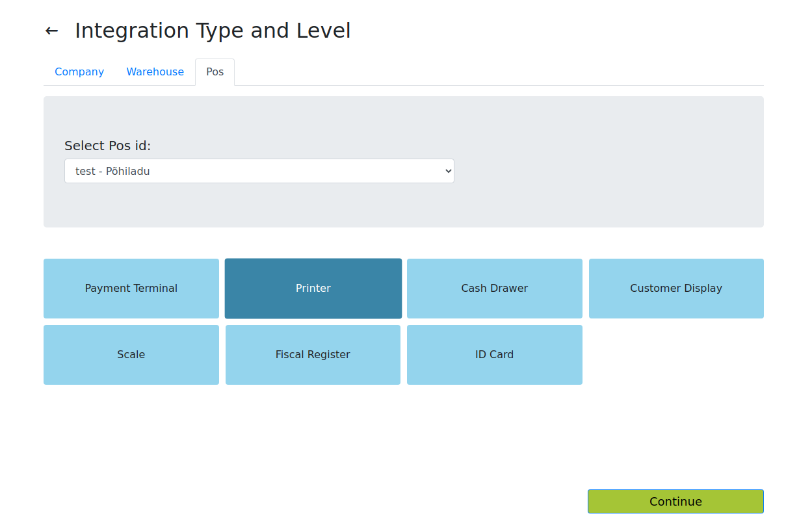Select the Pos tab
Image resolution: width=812 pixels, height=518 pixels.
(215, 72)
